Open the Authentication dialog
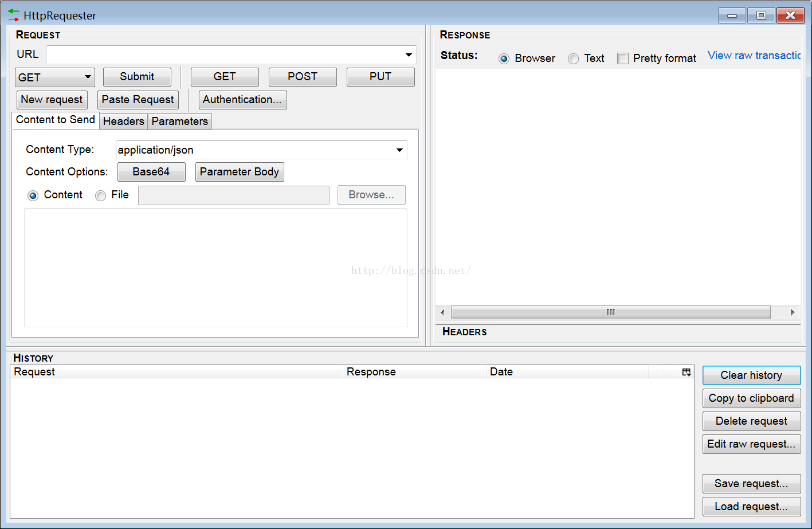This screenshot has height=529, width=812. (242, 100)
